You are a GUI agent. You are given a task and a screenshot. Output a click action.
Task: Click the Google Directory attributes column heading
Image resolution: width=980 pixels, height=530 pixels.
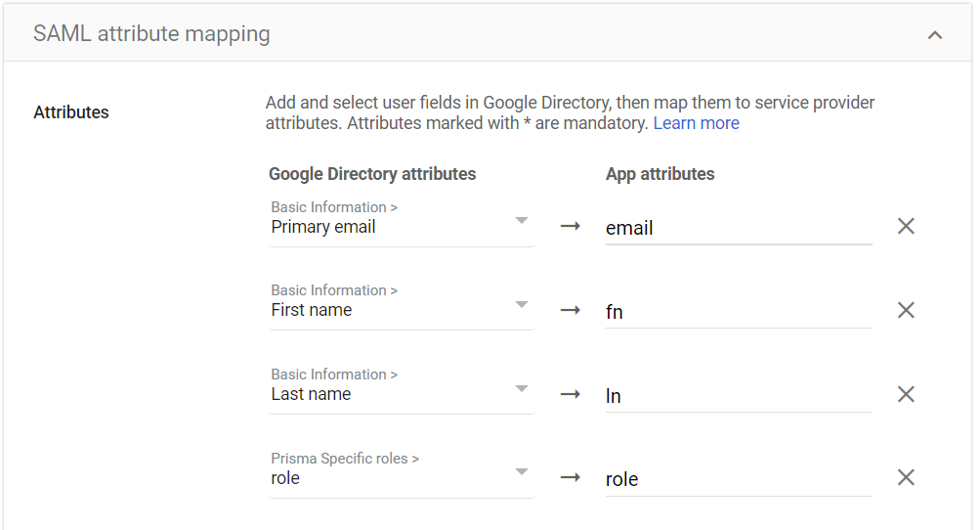click(372, 174)
